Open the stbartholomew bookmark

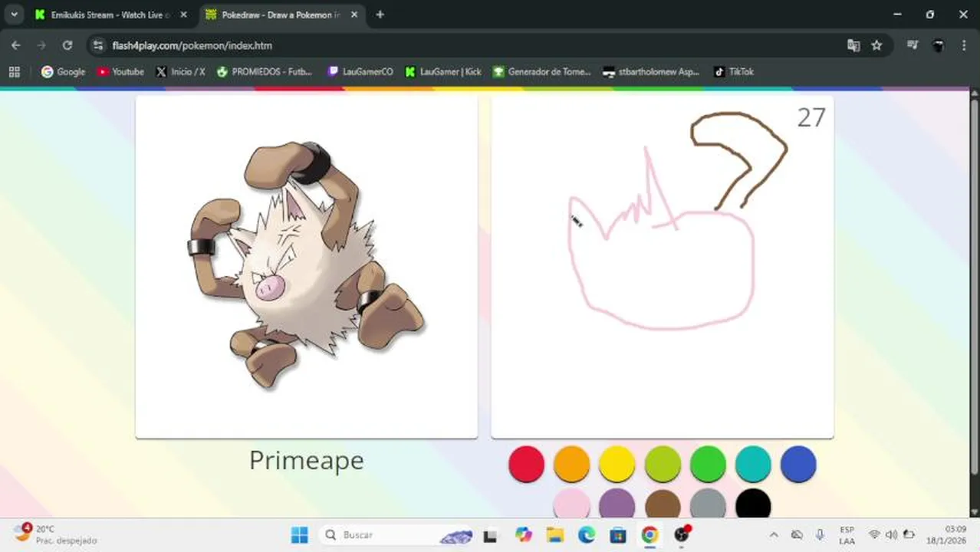coord(651,71)
